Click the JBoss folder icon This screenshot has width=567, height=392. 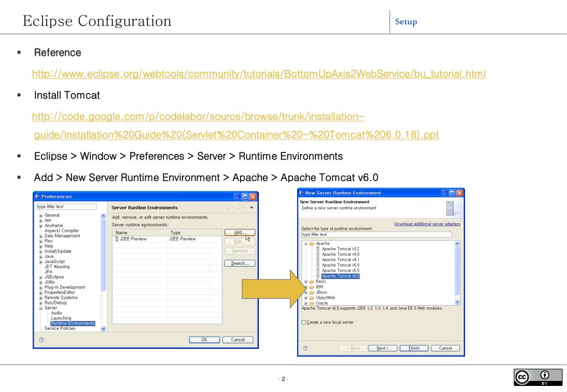[x=311, y=292]
